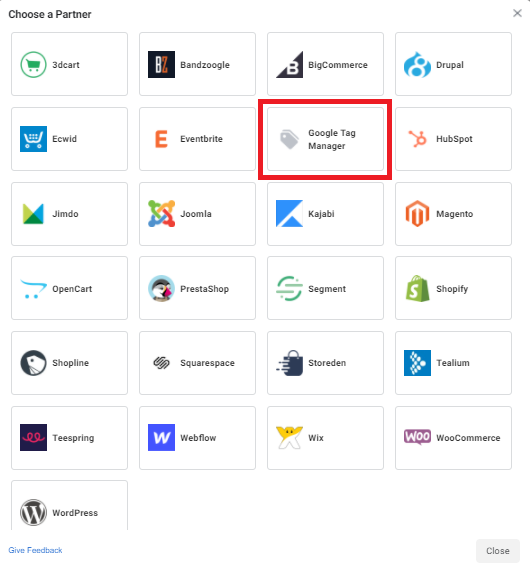
Task: Click the OpenCart cart logo
Action: (33, 289)
